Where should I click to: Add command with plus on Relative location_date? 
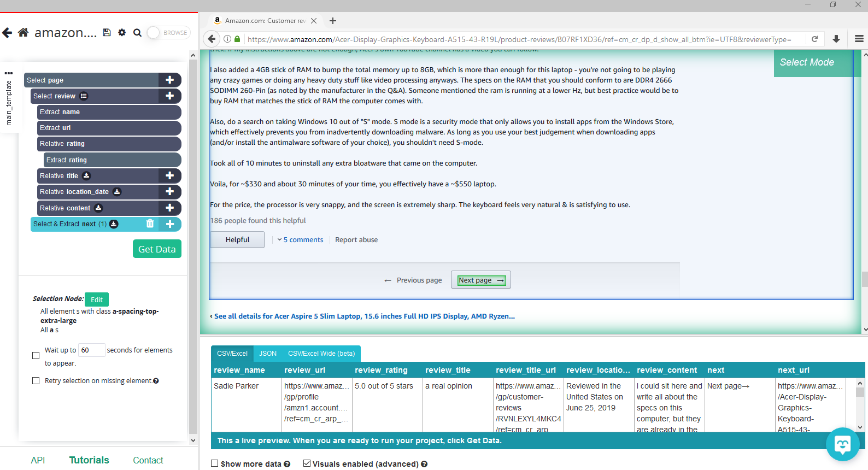click(x=170, y=192)
